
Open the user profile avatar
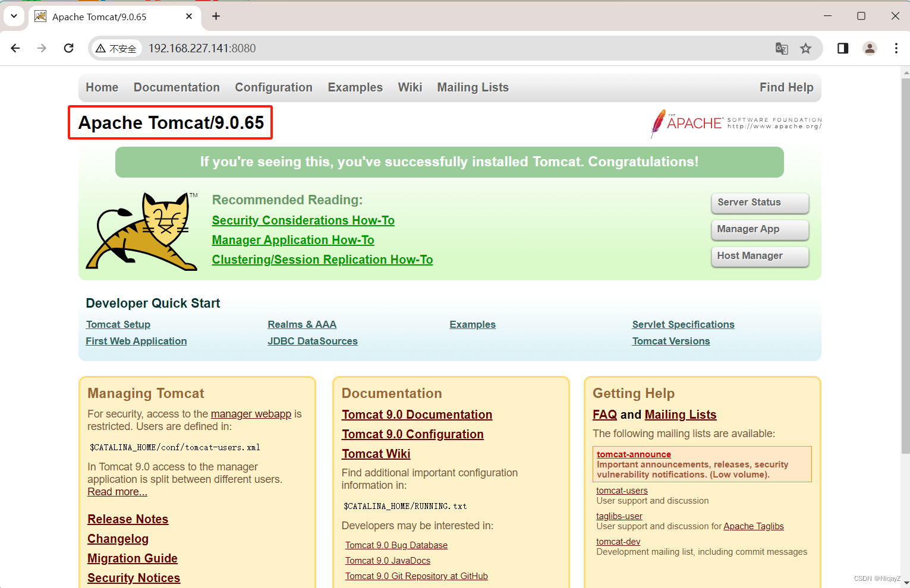[870, 48]
